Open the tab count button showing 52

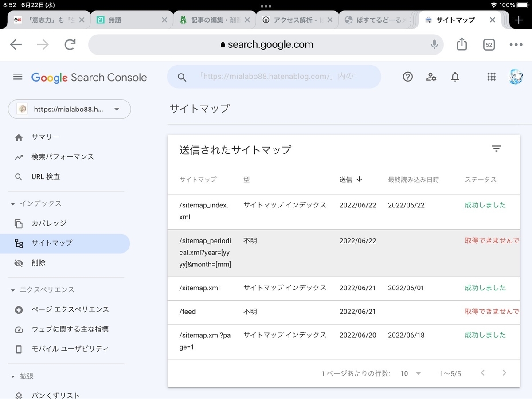(489, 45)
